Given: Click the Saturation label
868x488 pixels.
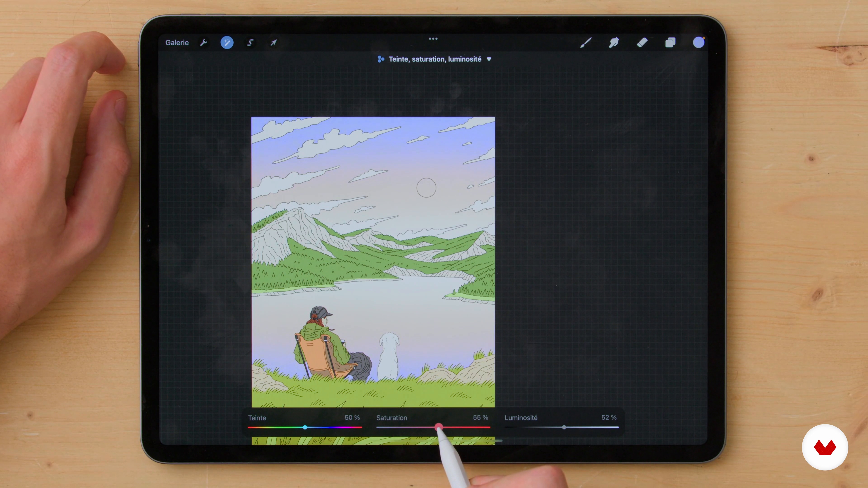Looking at the screenshot, I should (x=392, y=418).
